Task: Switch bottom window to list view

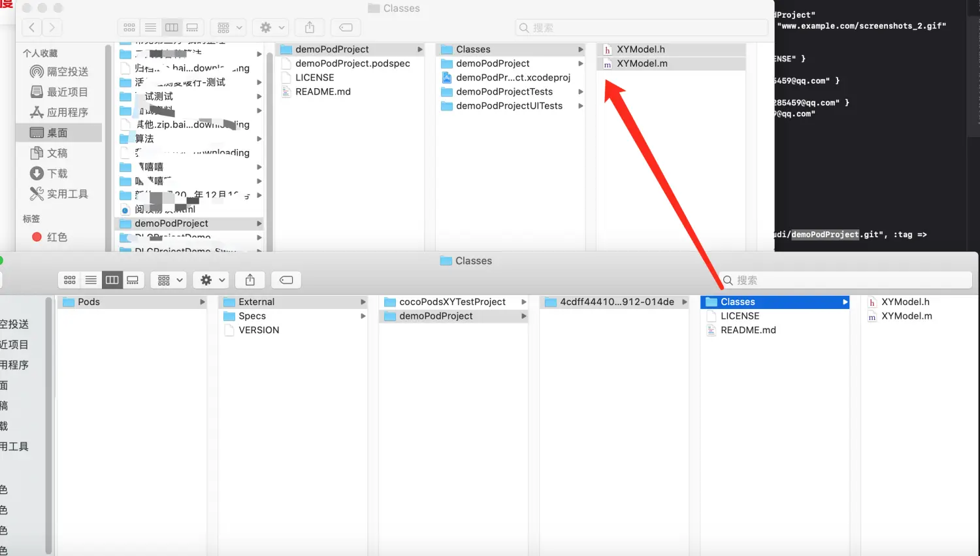Action: point(91,280)
